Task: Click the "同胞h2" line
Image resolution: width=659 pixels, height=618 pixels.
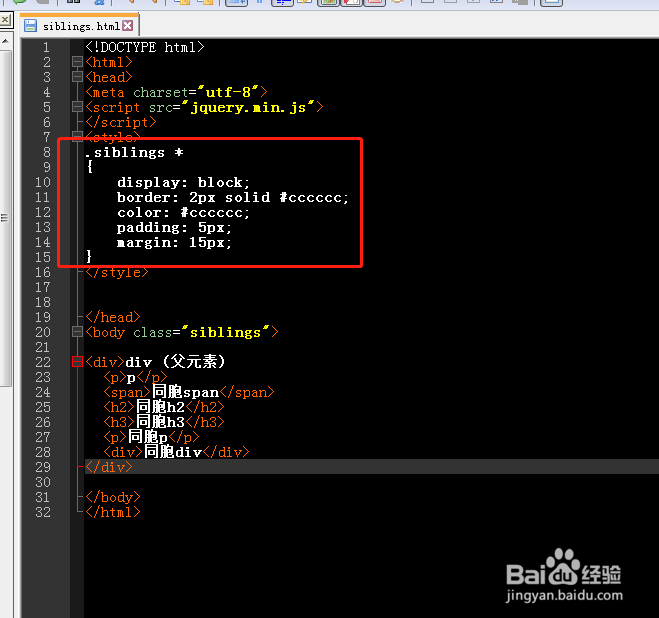Action: coord(164,407)
